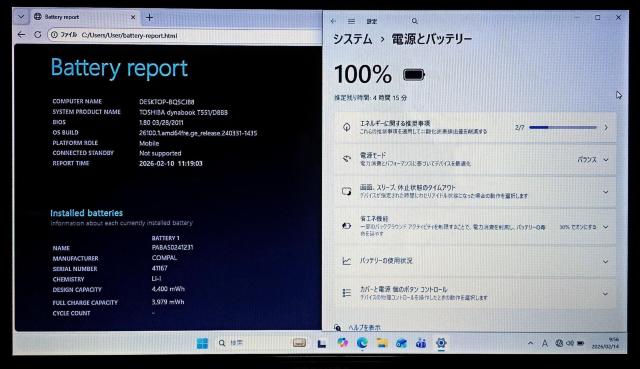Click the battery icon in the system tray

(580, 343)
